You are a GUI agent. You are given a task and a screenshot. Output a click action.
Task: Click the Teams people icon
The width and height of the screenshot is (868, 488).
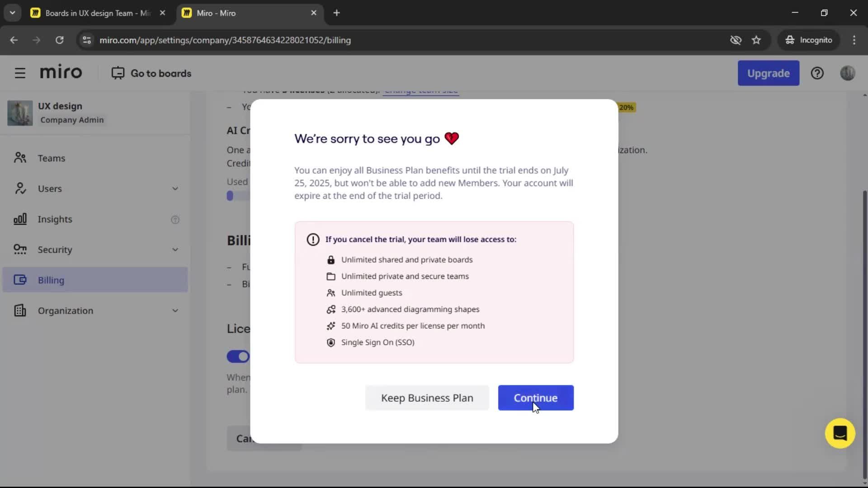[20, 158]
